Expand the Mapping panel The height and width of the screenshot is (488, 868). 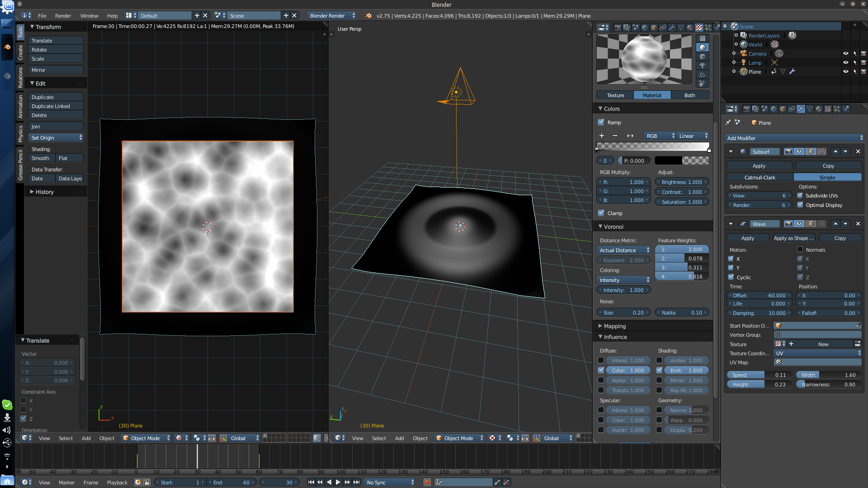click(614, 326)
